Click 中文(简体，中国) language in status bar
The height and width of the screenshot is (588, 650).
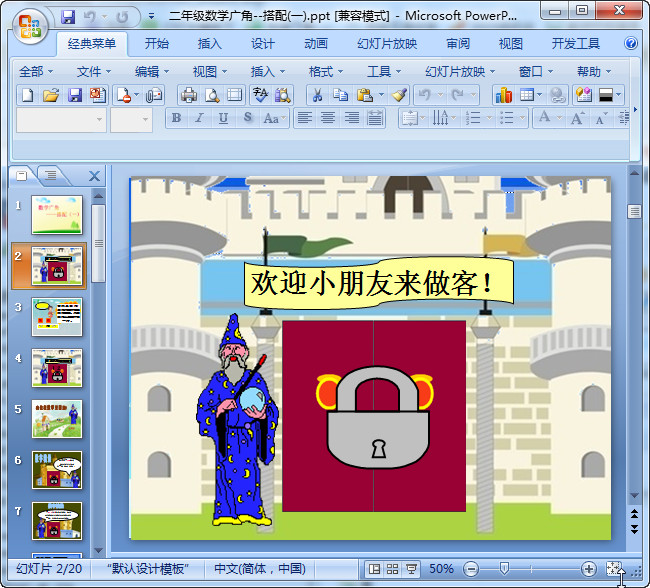260,569
